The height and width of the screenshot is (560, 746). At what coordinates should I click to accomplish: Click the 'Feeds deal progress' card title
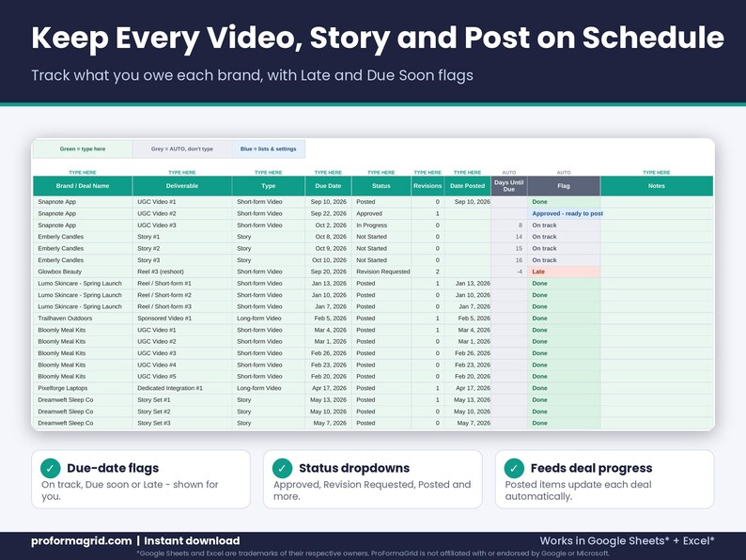(x=591, y=468)
